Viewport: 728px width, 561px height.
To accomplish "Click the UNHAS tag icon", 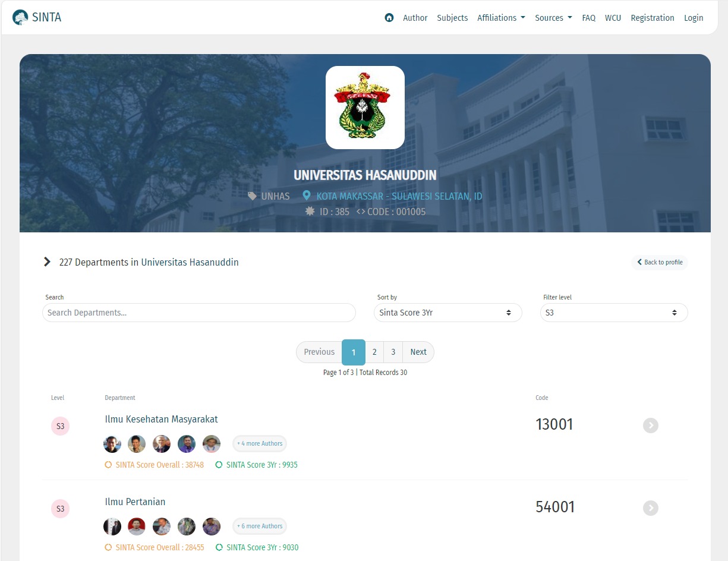I will [x=252, y=196].
